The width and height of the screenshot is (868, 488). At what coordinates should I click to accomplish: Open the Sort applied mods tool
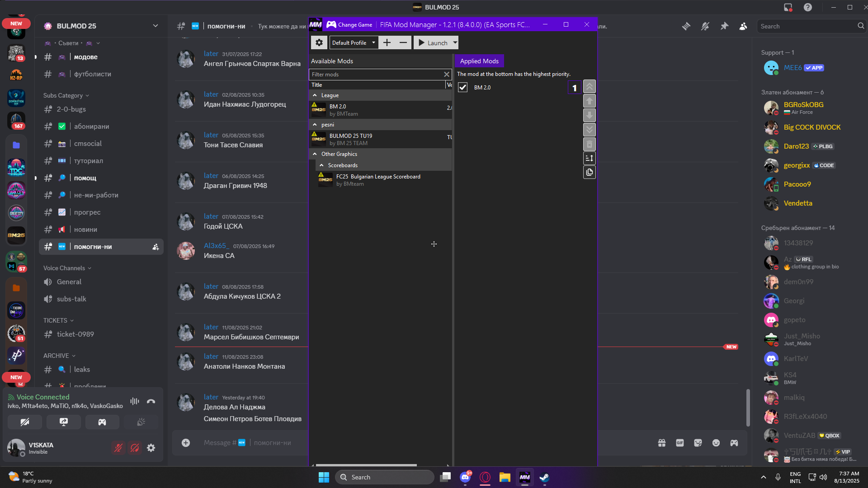pyautogui.click(x=589, y=158)
